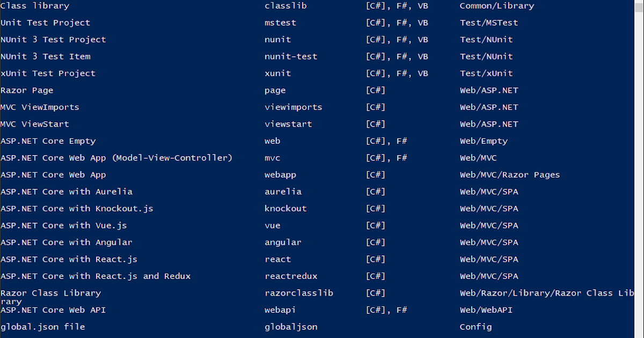Image resolution: width=644 pixels, height=338 pixels.
Task: Click 'Razor Page' template name
Action: 27,90
